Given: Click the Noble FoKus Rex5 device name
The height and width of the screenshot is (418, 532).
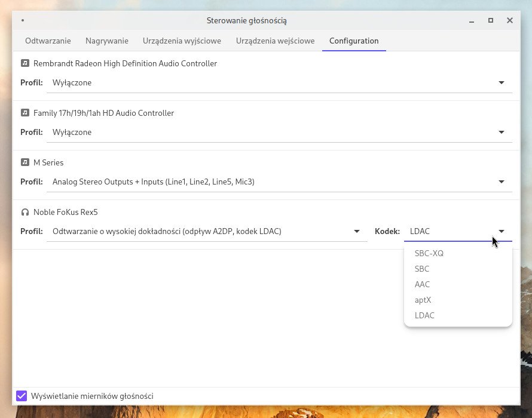Looking at the screenshot, I should tap(66, 212).
